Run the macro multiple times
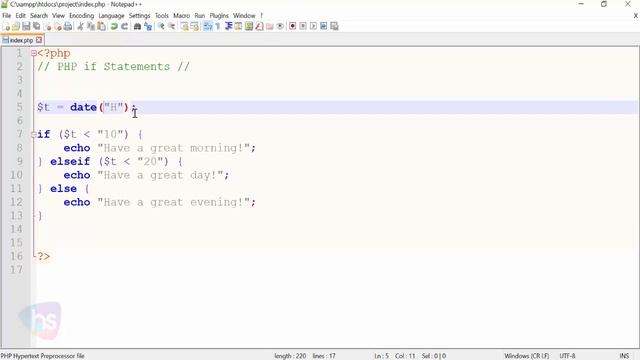Image resolution: width=640 pixels, height=360 pixels. click(x=324, y=27)
